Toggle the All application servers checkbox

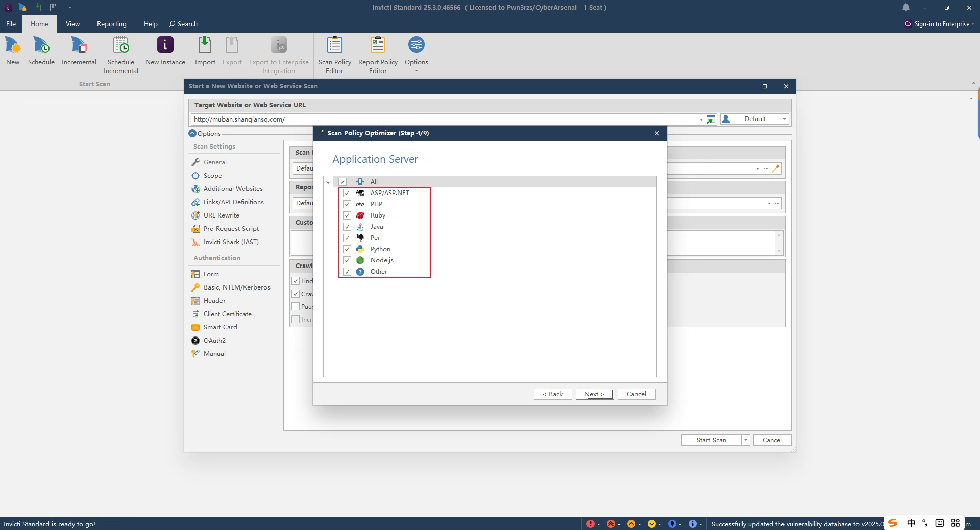(342, 182)
